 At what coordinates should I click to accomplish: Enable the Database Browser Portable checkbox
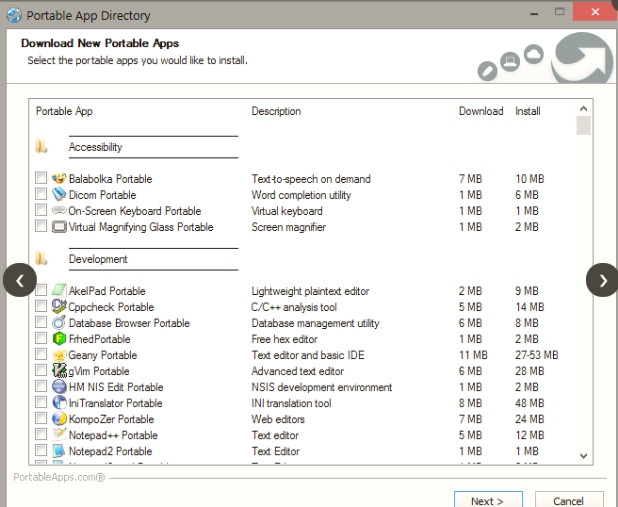[41, 322]
